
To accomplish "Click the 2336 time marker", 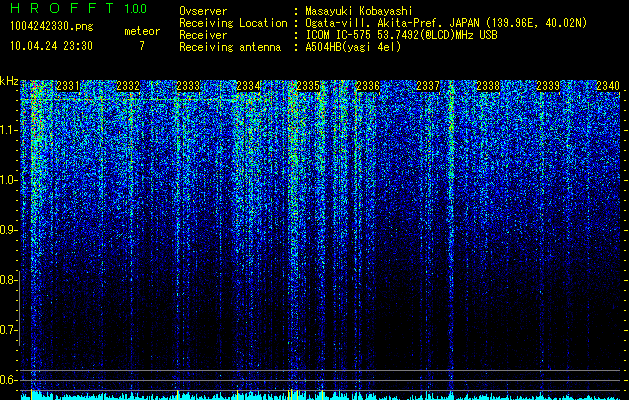I will (368, 86).
